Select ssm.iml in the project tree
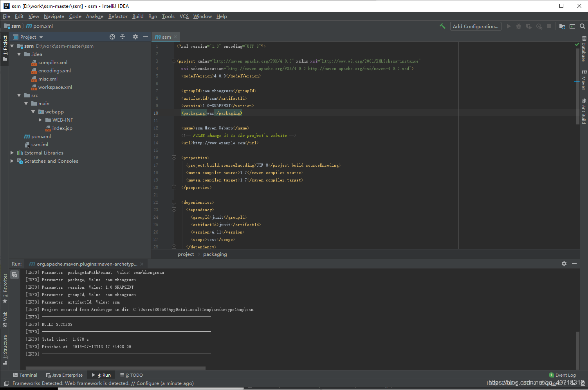This screenshot has height=390, width=588. click(36, 145)
